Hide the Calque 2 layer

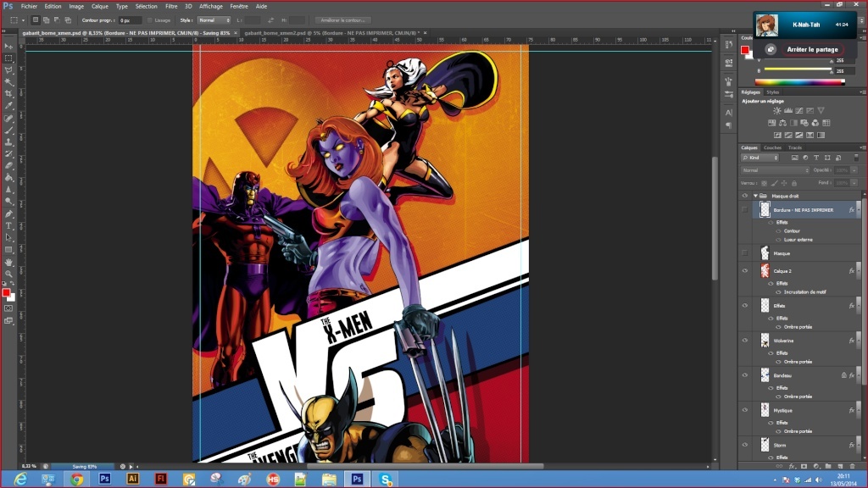click(744, 271)
